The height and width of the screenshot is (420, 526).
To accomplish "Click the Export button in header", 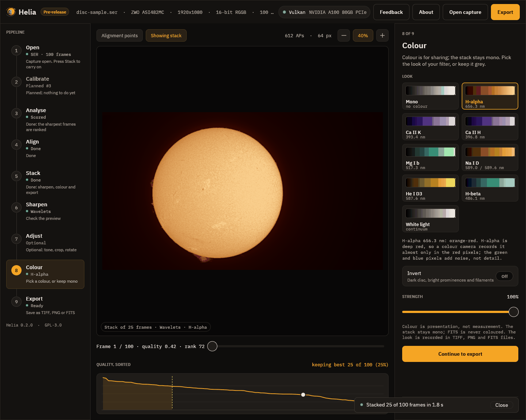I will pos(505,12).
